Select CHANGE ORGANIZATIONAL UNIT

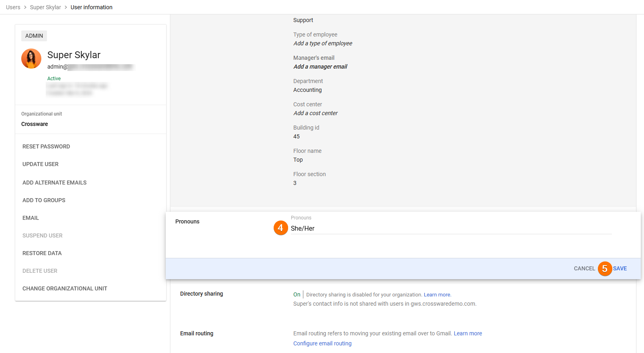click(65, 288)
